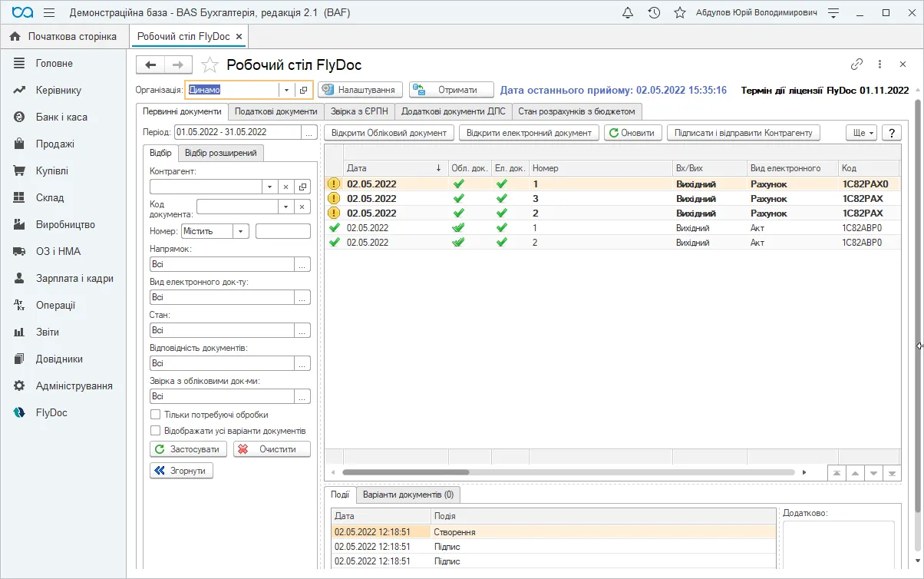The image size is (924, 579).
Task: Click Підписати і відправити Контрагенту button
Action: 744,133
